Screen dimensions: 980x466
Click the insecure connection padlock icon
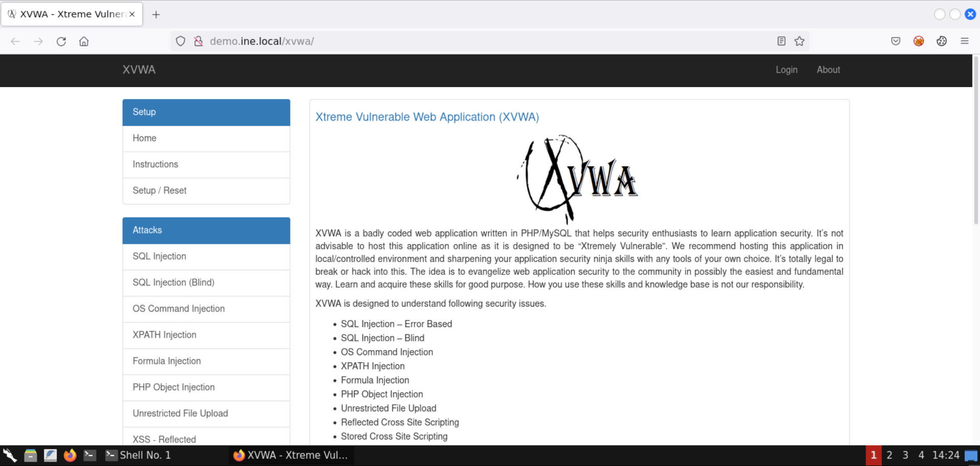pos(199,41)
